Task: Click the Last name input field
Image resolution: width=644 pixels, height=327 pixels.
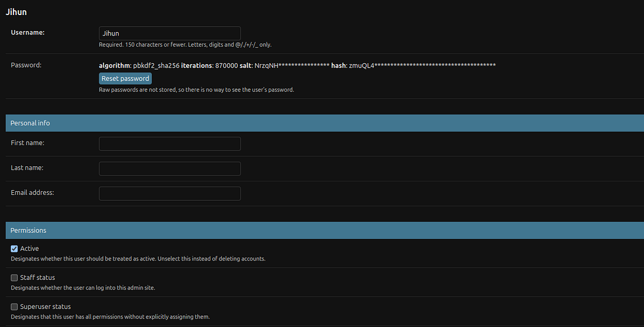Action: 169,168
